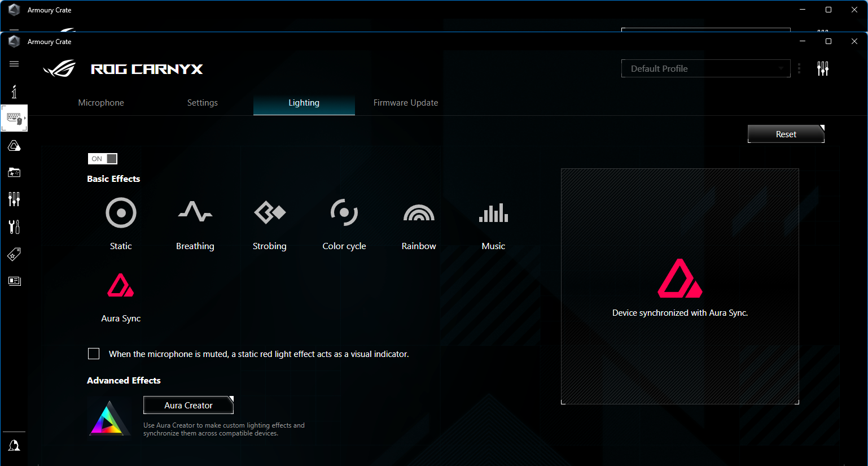Click the large Aura Sync preview logo
Viewport: 868px width, 466px height.
click(680, 278)
